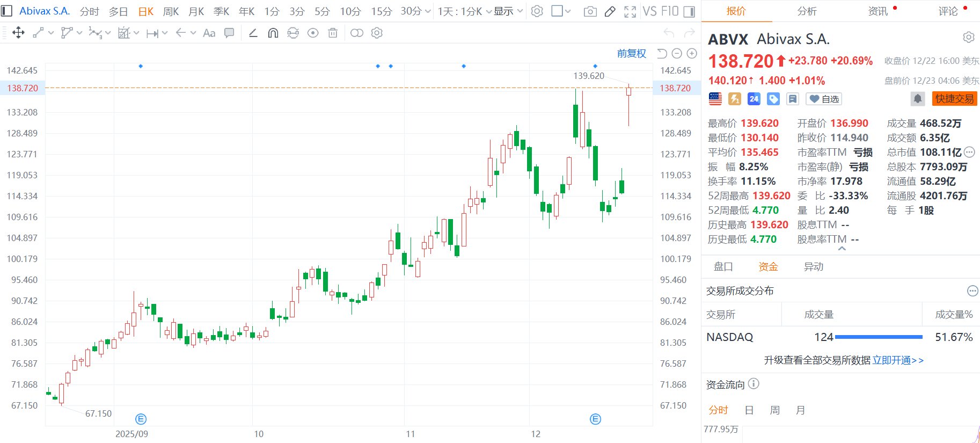
Task: Switch to the 周K weekly chart tab
Action: [x=171, y=11]
